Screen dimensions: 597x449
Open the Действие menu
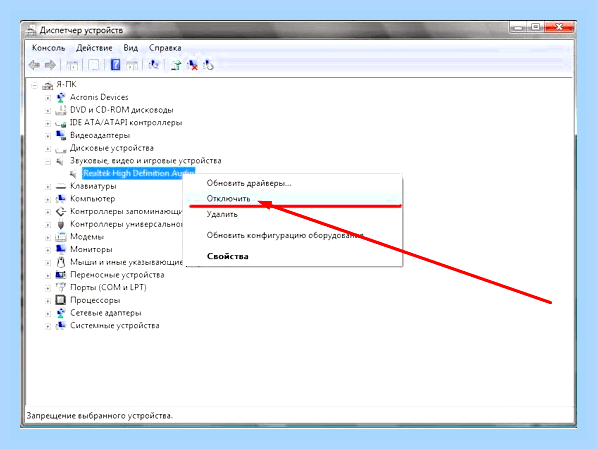[x=94, y=48]
